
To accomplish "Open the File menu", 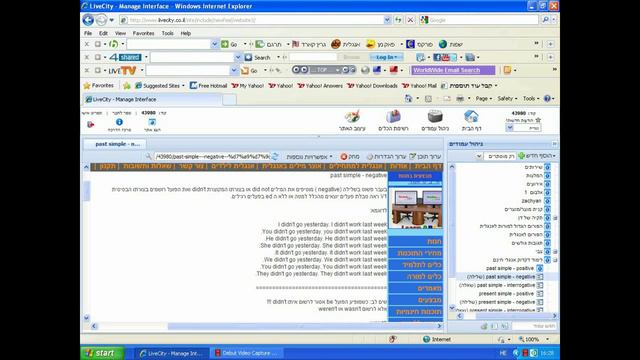I will point(88,33).
